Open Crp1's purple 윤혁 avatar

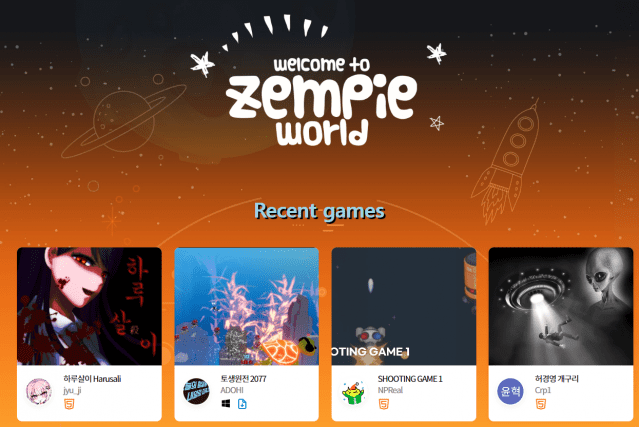tap(510, 391)
